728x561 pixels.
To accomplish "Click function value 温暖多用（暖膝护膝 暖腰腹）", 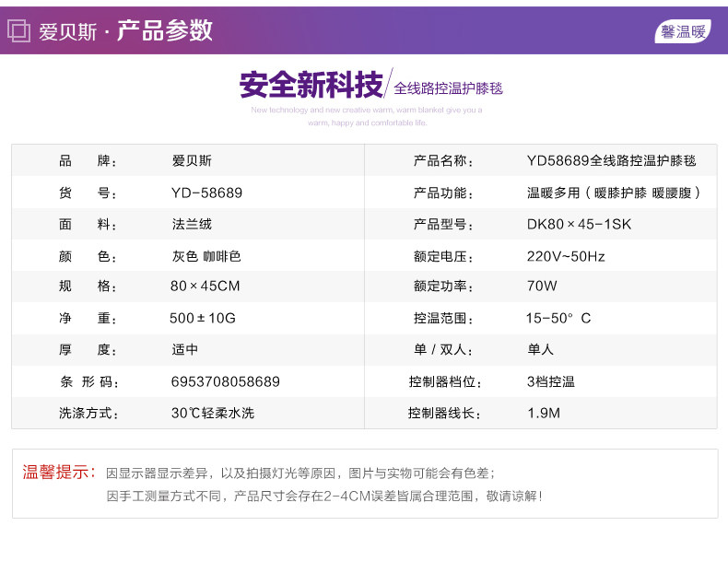I will pyautogui.click(x=614, y=193).
